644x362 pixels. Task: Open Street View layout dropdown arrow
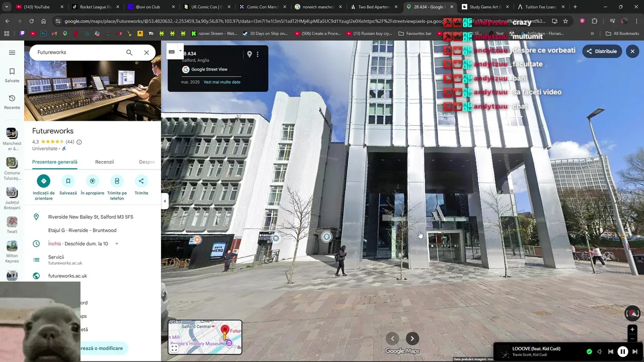(180, 51)
